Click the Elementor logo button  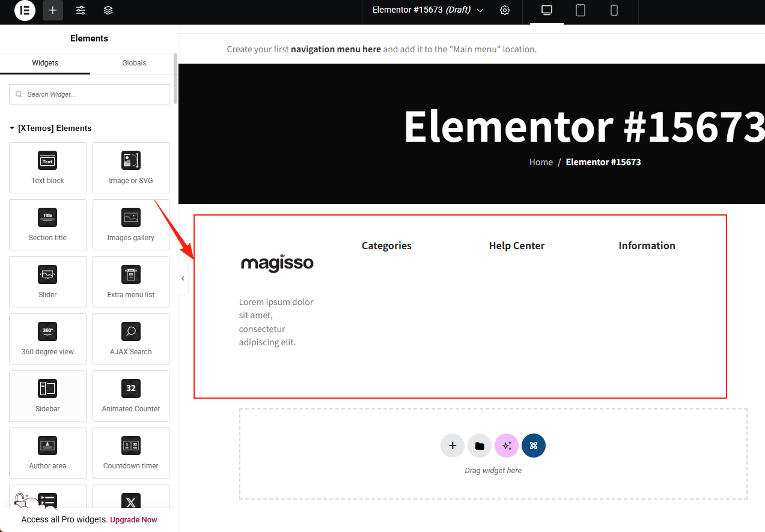click(x=25, y=10)
